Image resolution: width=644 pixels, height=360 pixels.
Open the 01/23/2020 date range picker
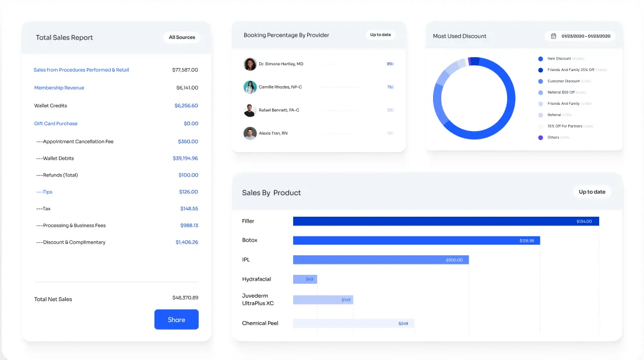tap(580, 36)
